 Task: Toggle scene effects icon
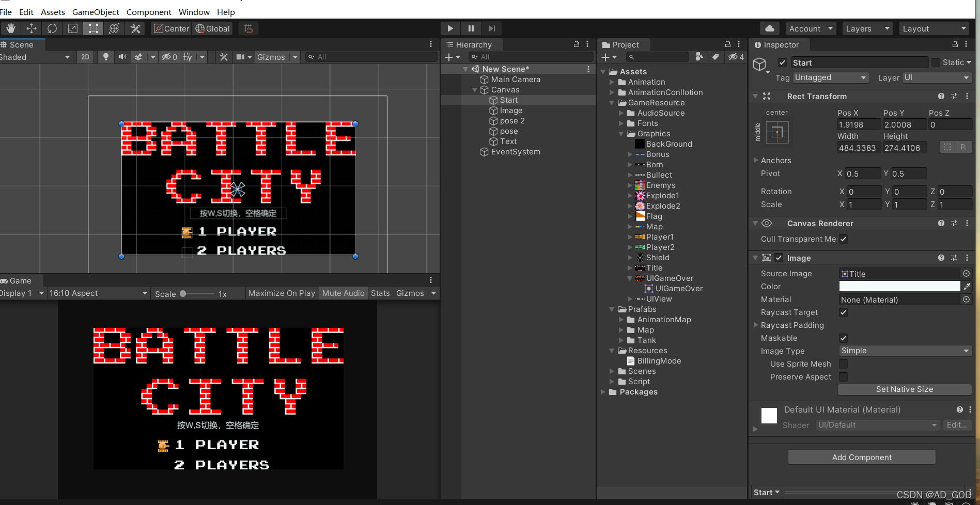click(x=138, y=57)
